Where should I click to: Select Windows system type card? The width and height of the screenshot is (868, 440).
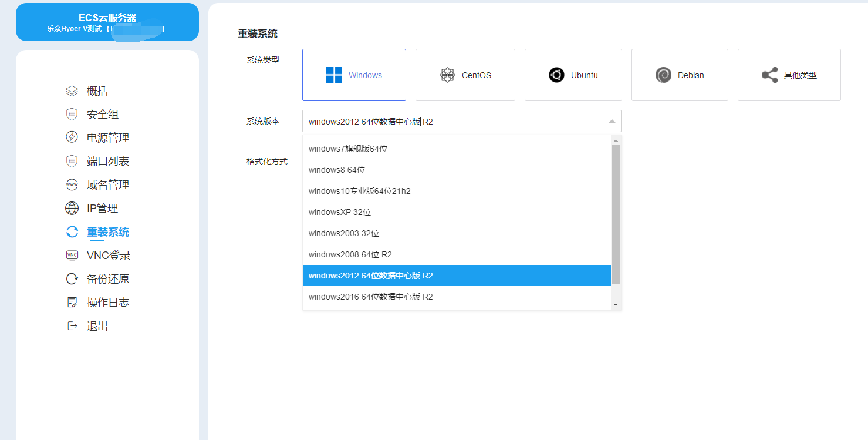(354, 75)
